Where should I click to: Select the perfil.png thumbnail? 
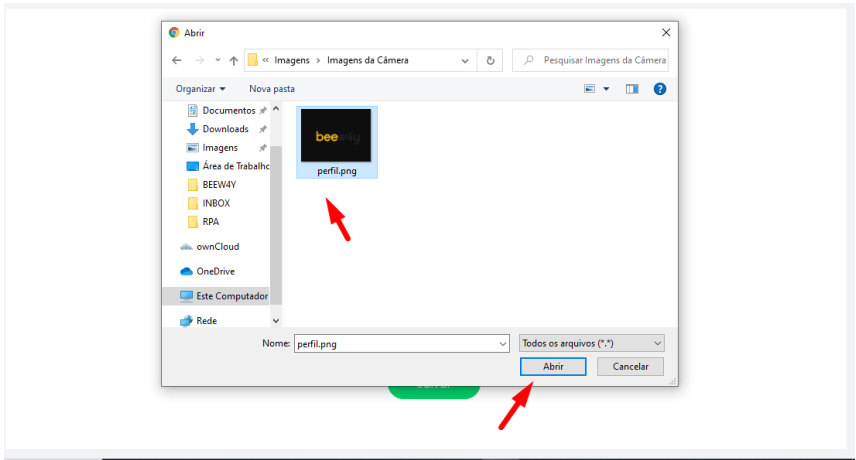(336, 135)
